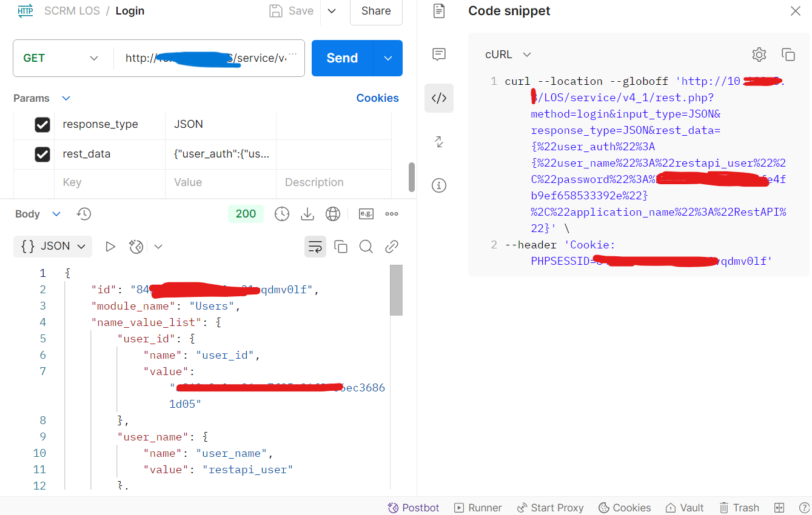Click the HTTP request type icon

(25, 10)
